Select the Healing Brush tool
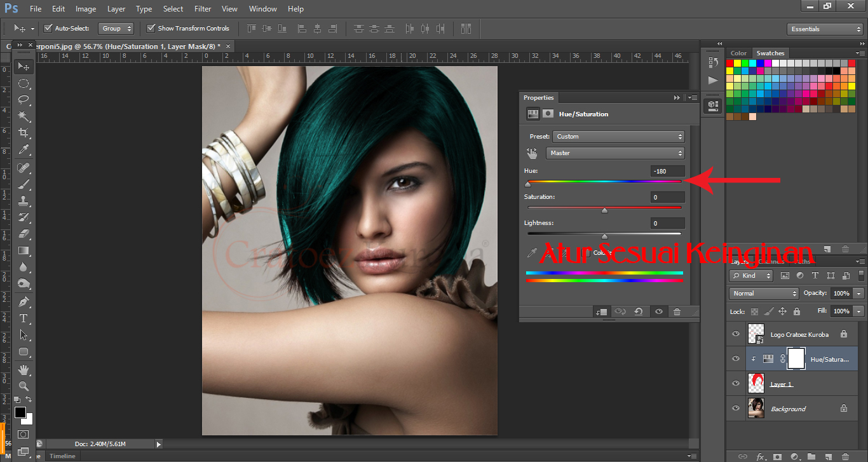The width and height of the screenshot is (868, 462). pyautogui.click(x=24, y=167)
